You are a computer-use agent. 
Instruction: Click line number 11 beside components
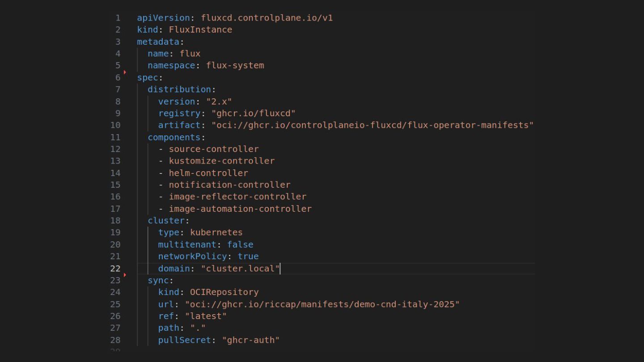115,137
